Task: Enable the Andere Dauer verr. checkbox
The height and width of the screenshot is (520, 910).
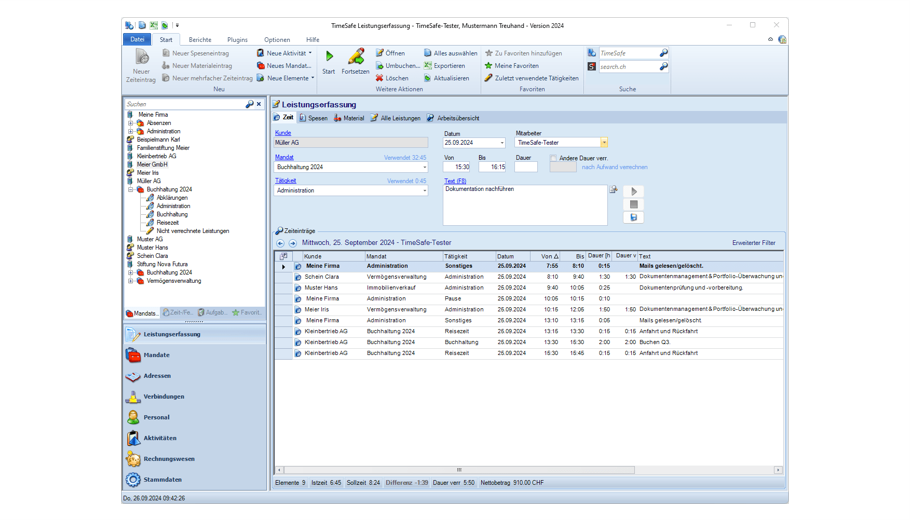Action: [553, 158]
